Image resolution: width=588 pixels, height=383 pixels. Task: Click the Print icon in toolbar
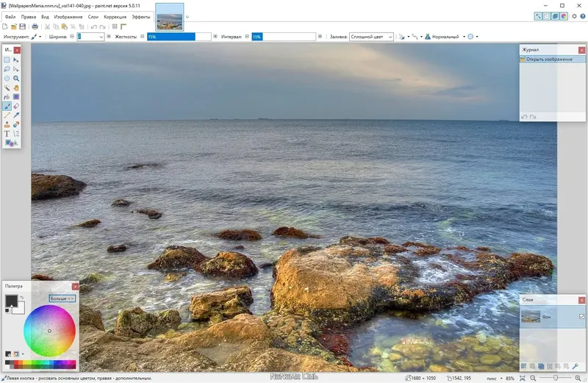pyautogui.click(x=35, y=26)
